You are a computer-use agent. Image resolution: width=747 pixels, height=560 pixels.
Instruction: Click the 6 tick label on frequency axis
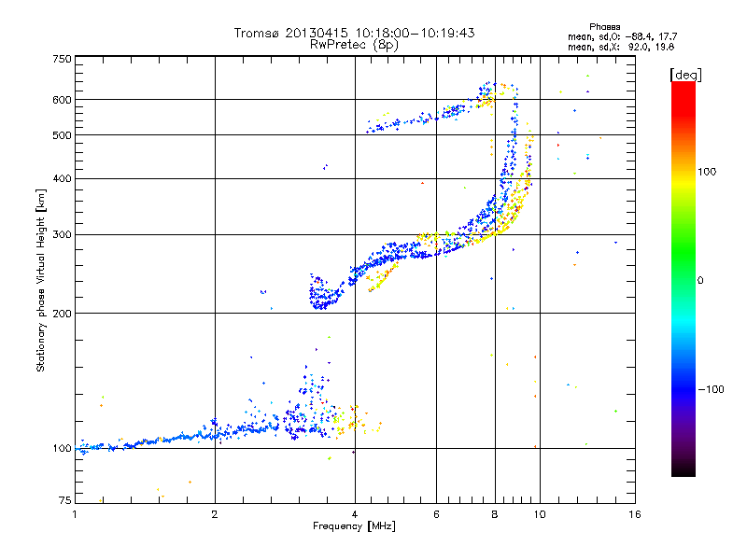pyautogui.click(x=436, y=514)
